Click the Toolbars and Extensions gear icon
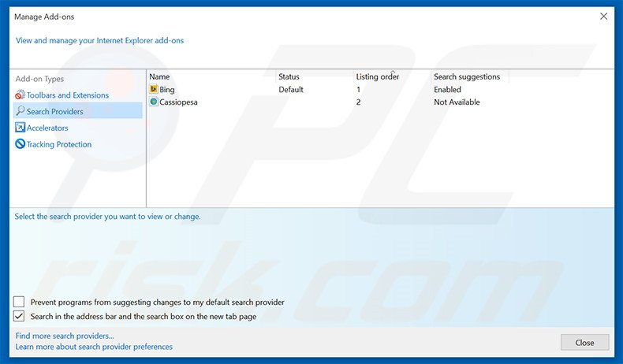623x364 pixels. [20, 95]
